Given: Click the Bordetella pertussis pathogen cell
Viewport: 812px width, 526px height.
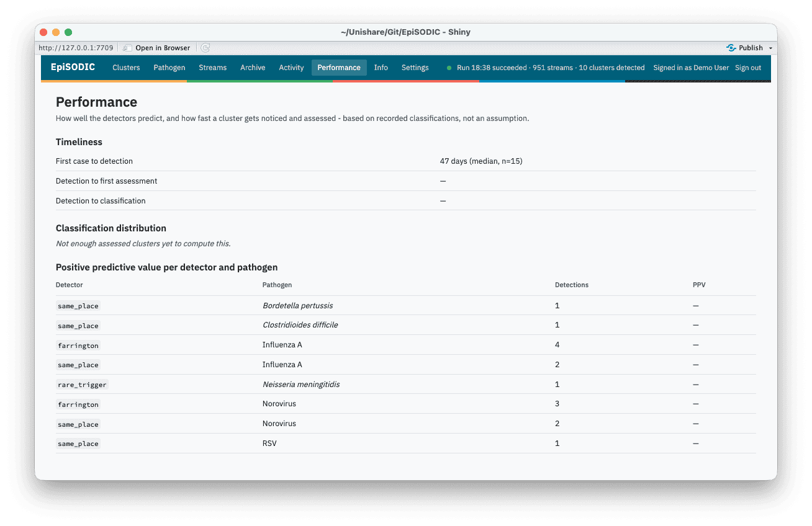Looking at the screenshot, I should 298,306.
